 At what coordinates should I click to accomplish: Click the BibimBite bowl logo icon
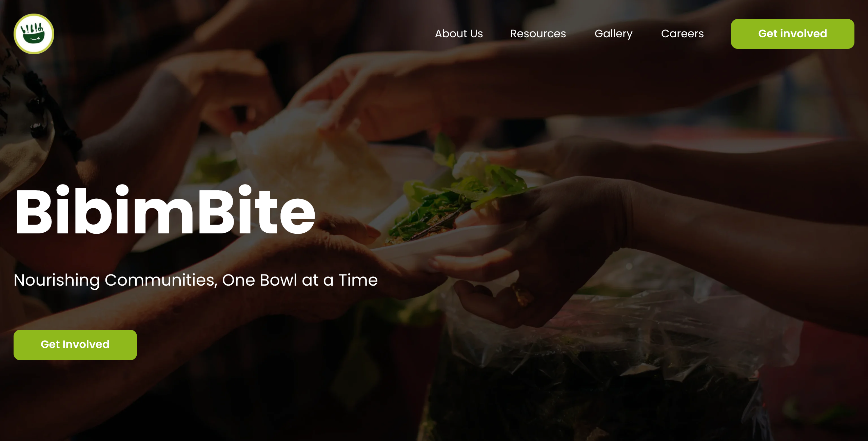click(x=34, y=34)
